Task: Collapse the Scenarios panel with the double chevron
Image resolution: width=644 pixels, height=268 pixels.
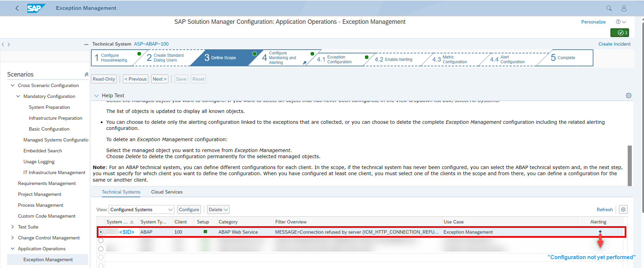Action: 86,74
